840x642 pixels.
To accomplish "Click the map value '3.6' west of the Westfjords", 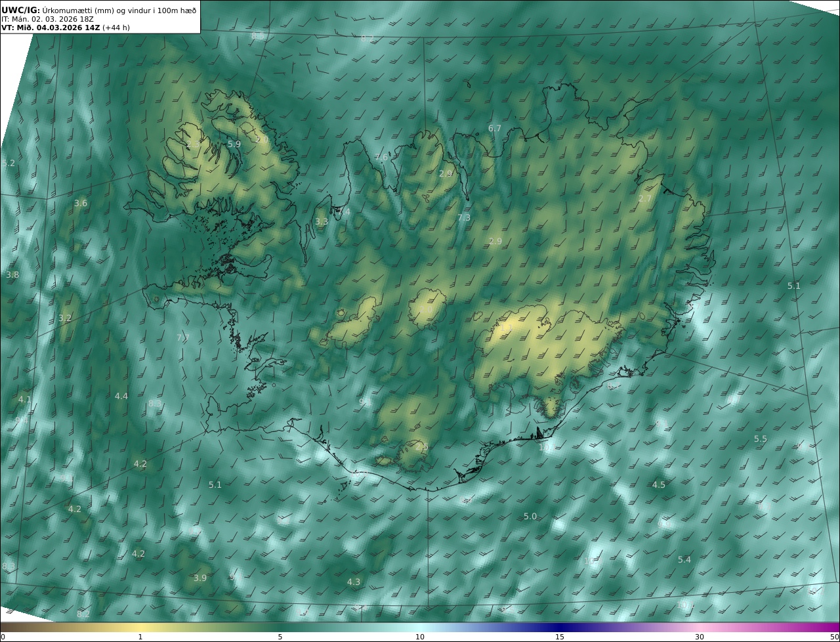I will pyautogui.click(x=81, y=203).
